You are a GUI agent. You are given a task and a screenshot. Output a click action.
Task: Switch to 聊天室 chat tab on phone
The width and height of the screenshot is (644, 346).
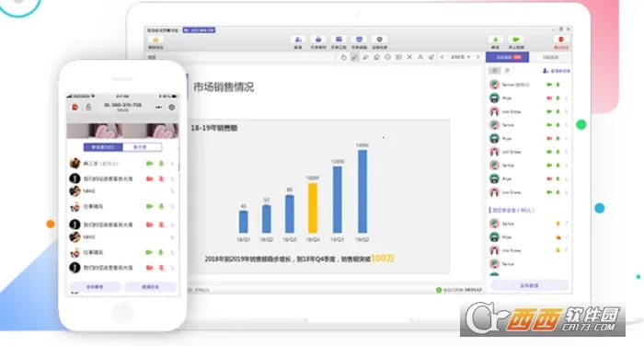point(142,146)
